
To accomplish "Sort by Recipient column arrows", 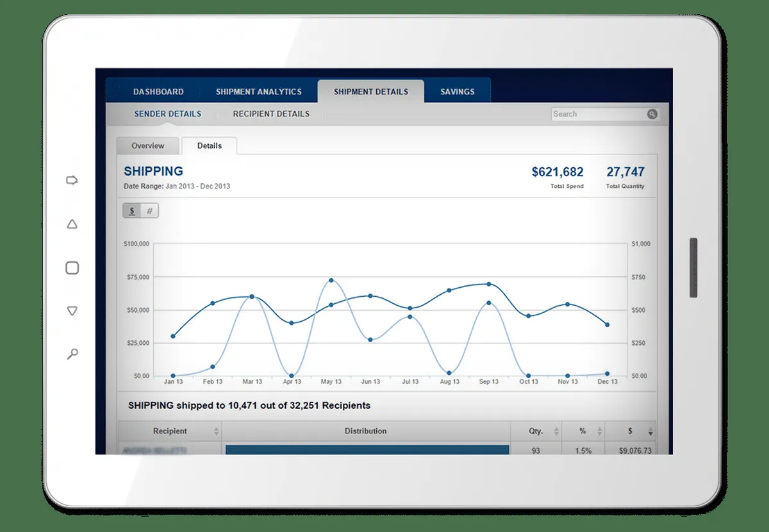I will (217, 431).
